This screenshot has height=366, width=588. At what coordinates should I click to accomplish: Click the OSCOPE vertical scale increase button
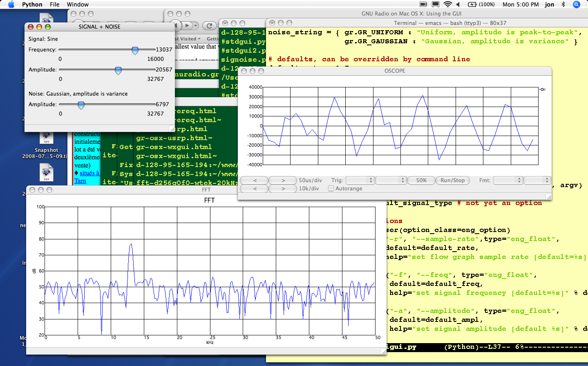tap(283, 188)
